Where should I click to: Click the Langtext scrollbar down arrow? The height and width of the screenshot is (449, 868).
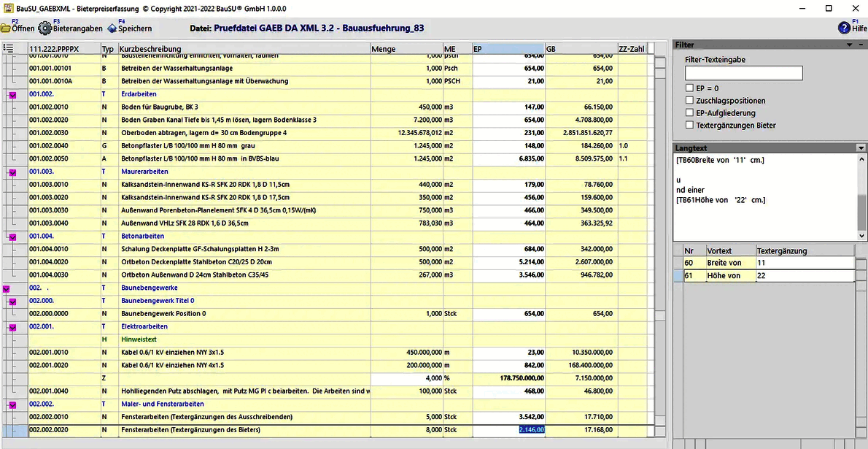click(862, 236)
